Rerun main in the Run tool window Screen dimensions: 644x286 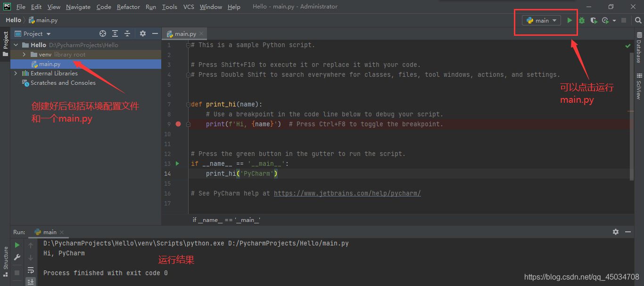[x=17, y=245]
